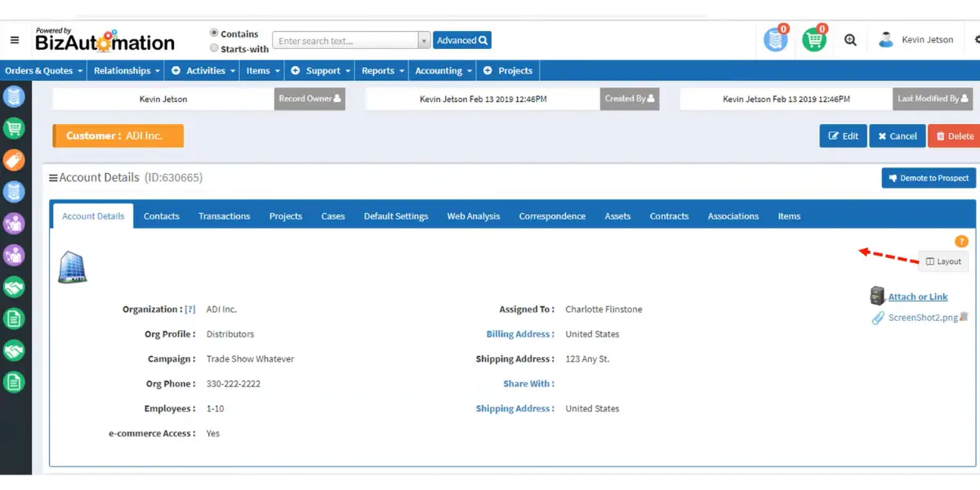The width and height of the screenshot is (980, 490).
Task: Switch to the Contacts tab
Action: (162, 216)
